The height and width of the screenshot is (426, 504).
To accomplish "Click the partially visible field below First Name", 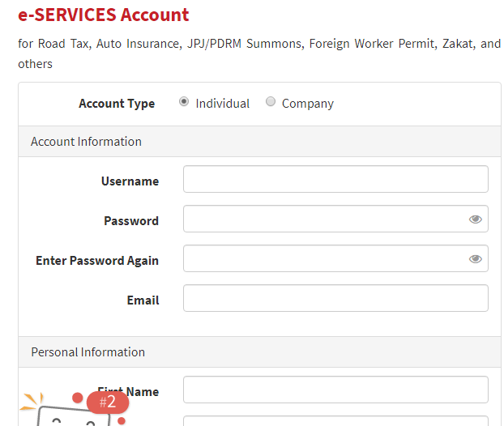I will click(x=335, y=421).
